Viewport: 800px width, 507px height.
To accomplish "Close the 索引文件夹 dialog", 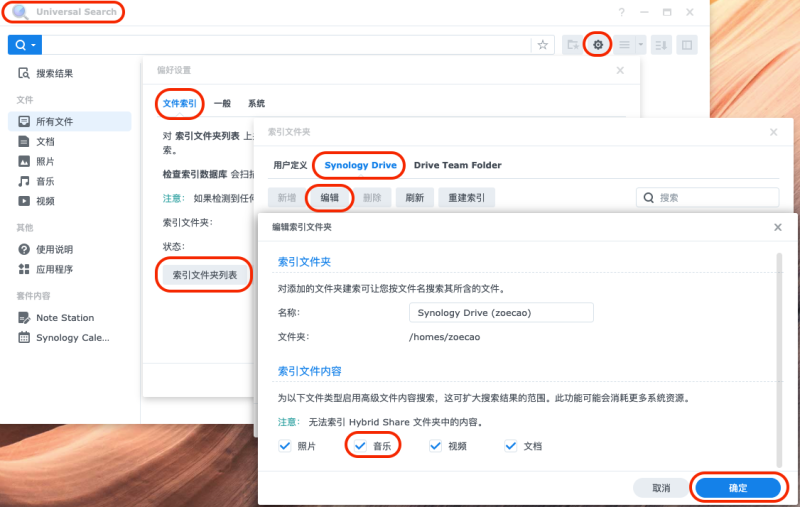I will point(773,132).
